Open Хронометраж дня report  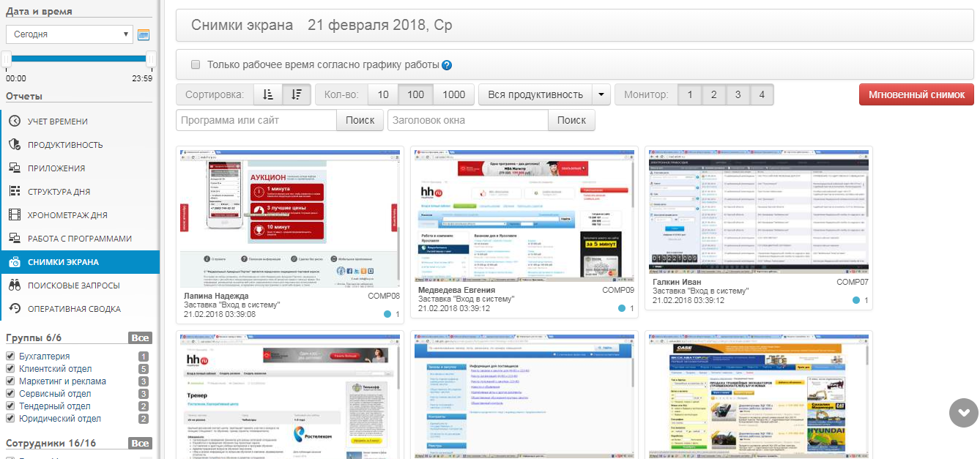[x=67, y=215]
